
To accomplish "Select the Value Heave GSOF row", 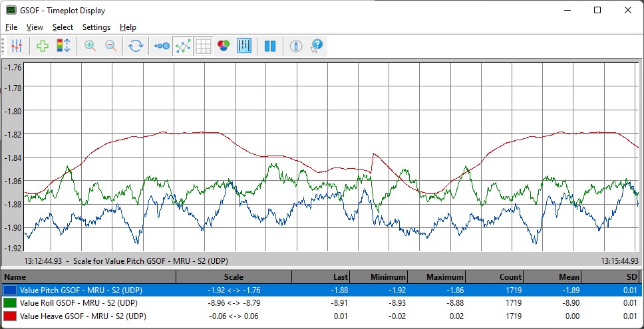I will pos(83,316).
